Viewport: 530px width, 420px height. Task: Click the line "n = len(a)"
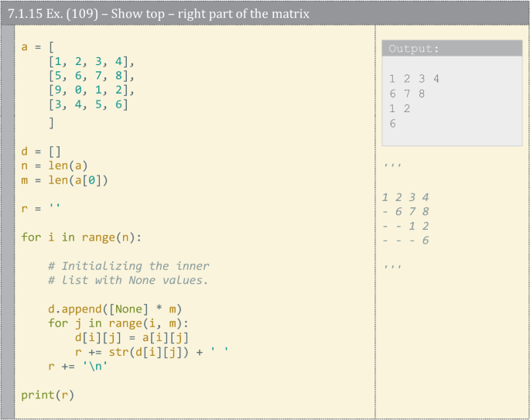(54, 166)
